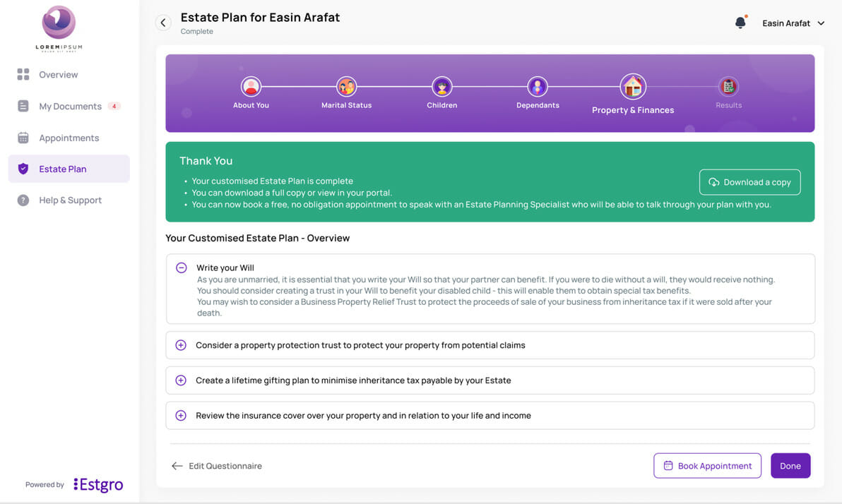842x504 pixels.
Task: Open the Easin Arafat account dropdown
Action: [793, 23]
